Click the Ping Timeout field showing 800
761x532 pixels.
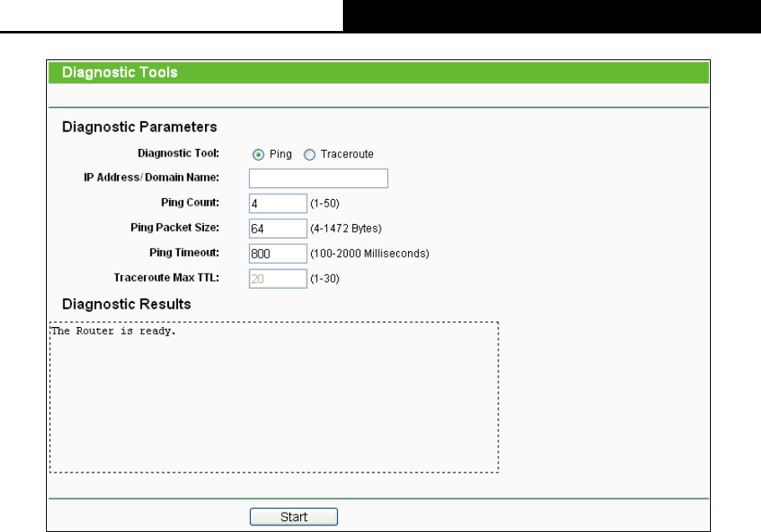click(x=278, y=253)
